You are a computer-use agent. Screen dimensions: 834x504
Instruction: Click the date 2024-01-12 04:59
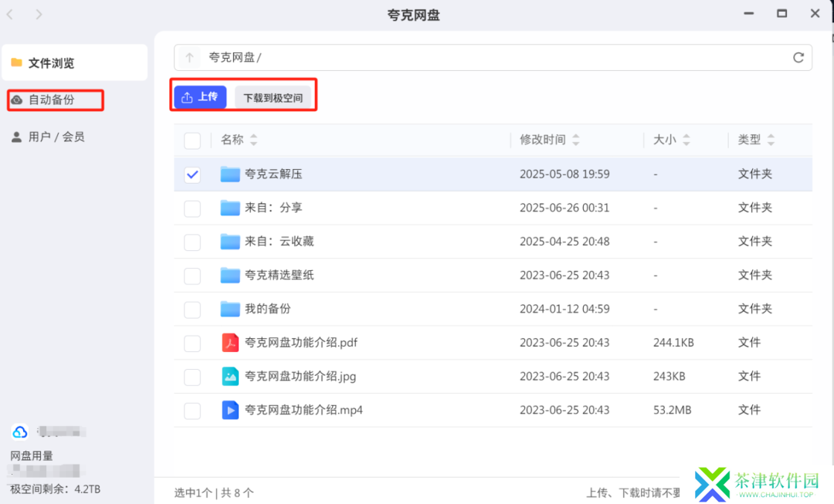pos(564,309)
